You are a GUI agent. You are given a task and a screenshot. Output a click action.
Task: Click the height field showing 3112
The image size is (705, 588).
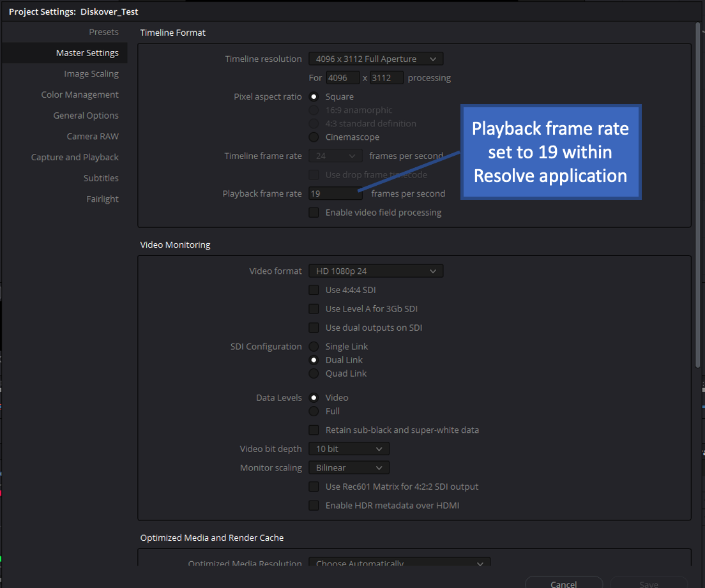387,78
